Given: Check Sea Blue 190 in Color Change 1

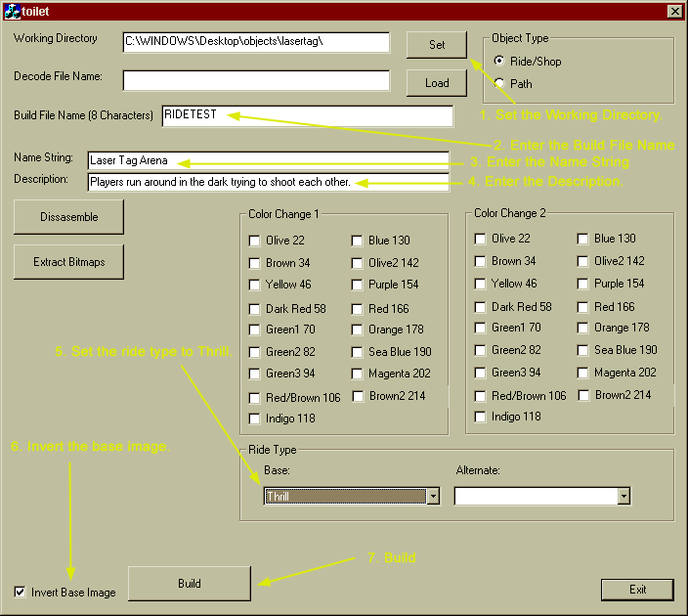Looking at the screenshot, I should pyautogui.click(x=357, y=352).
